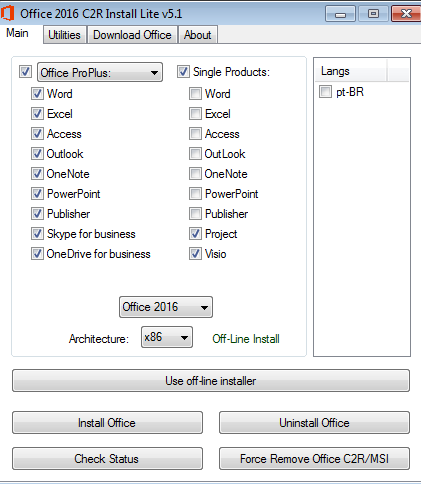Check Excel under Single Products
421x484 pixels.
pyautogui.click(x=195, y=114)
